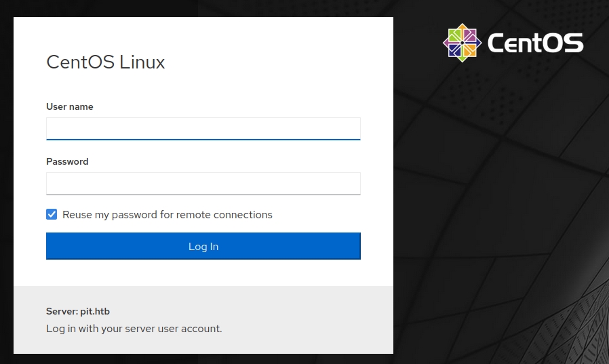Click the 'User name' field label
Viewport: 609px width, 364px height.
(70, 106)
